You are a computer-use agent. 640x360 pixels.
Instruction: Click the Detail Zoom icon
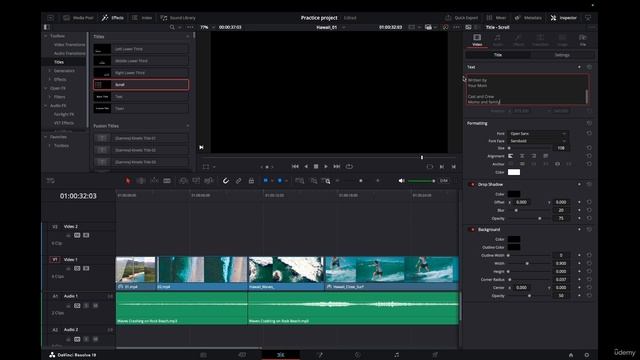point(313,180)
